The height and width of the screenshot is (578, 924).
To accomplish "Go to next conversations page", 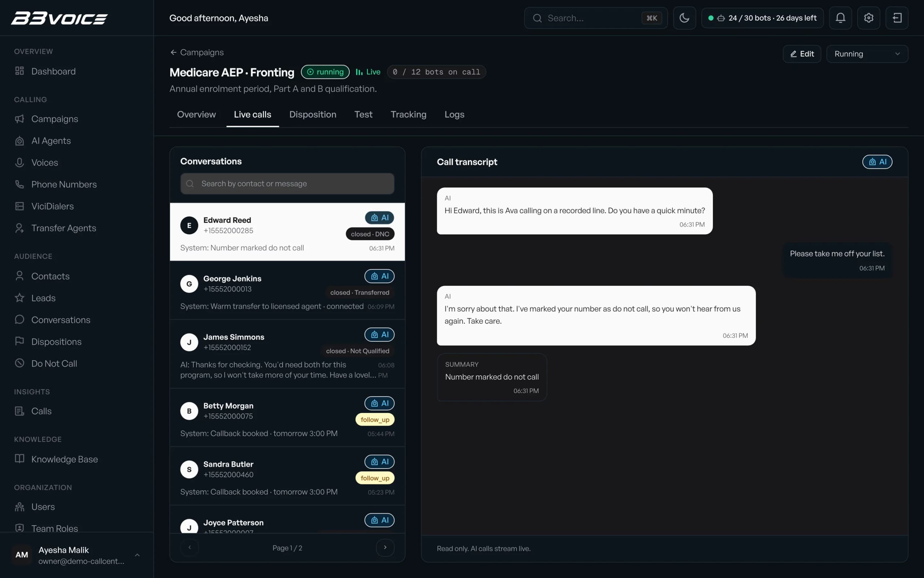I will pos(385,547).
